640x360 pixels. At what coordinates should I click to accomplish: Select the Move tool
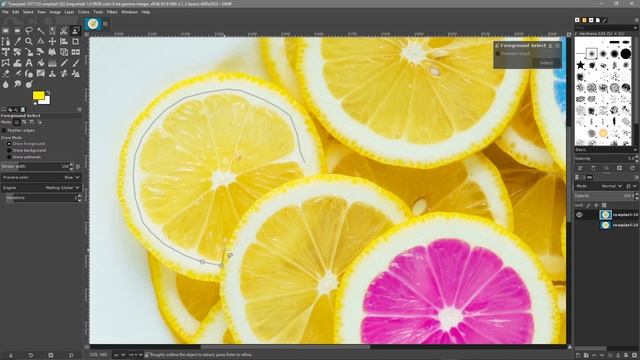[x=52, y=41]
